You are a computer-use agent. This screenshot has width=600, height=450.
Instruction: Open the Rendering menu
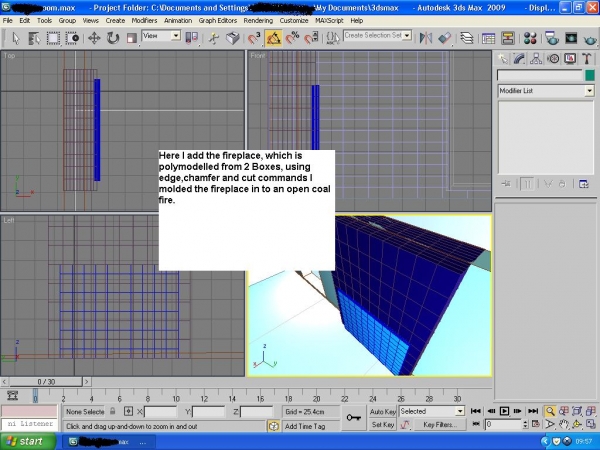pyautogui.click(x=258, y=21)
